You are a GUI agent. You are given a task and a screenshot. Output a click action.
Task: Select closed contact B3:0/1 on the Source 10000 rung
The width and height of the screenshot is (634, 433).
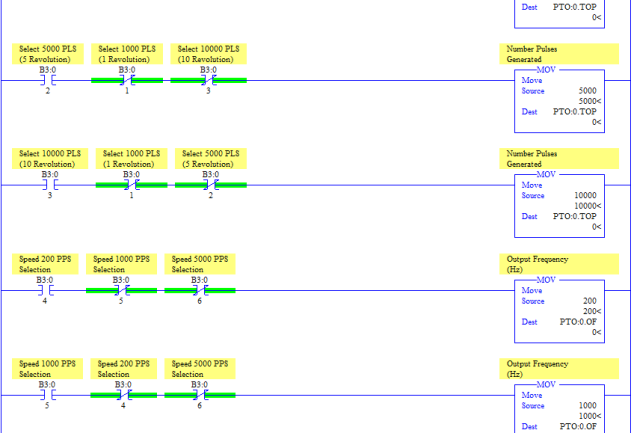click(131, 185)
